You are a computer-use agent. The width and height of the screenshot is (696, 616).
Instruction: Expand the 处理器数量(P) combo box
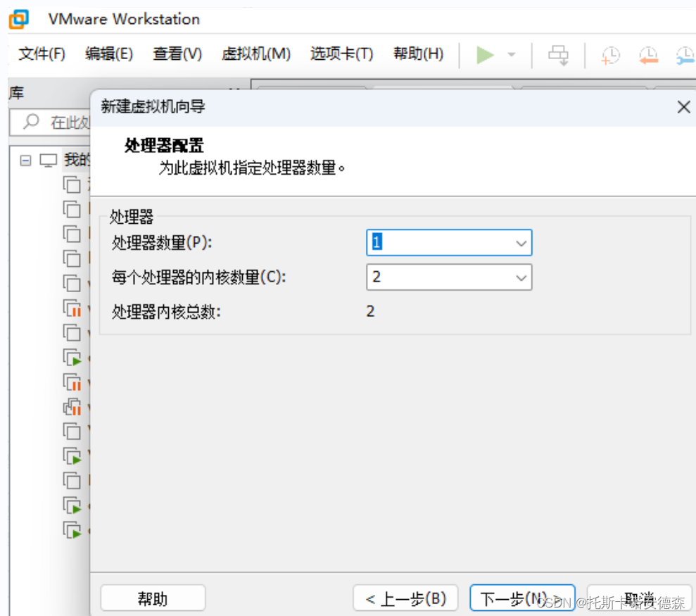521,243
